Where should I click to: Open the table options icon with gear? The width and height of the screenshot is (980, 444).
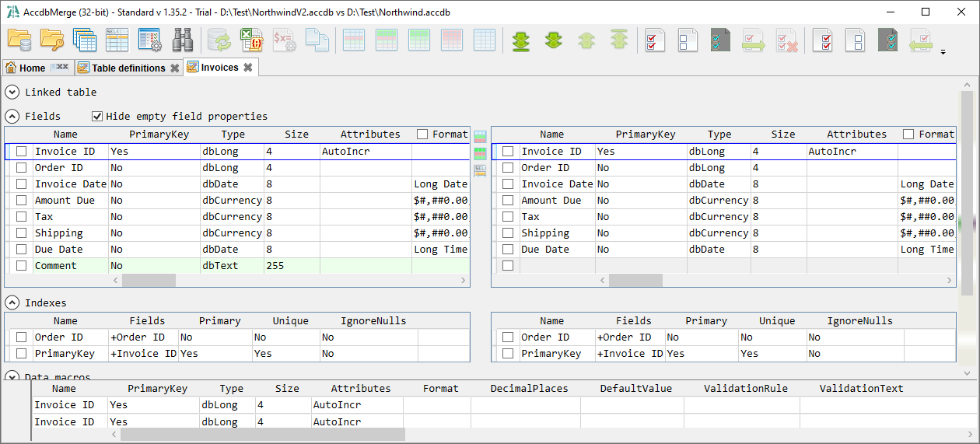150,40
